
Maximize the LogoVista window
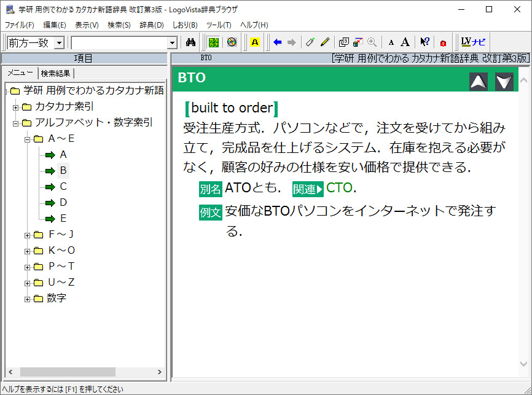[x=489, y=9]
